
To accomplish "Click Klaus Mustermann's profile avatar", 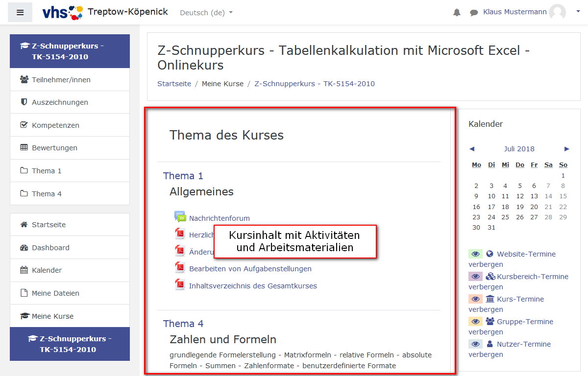I will (x=558, y=12).
